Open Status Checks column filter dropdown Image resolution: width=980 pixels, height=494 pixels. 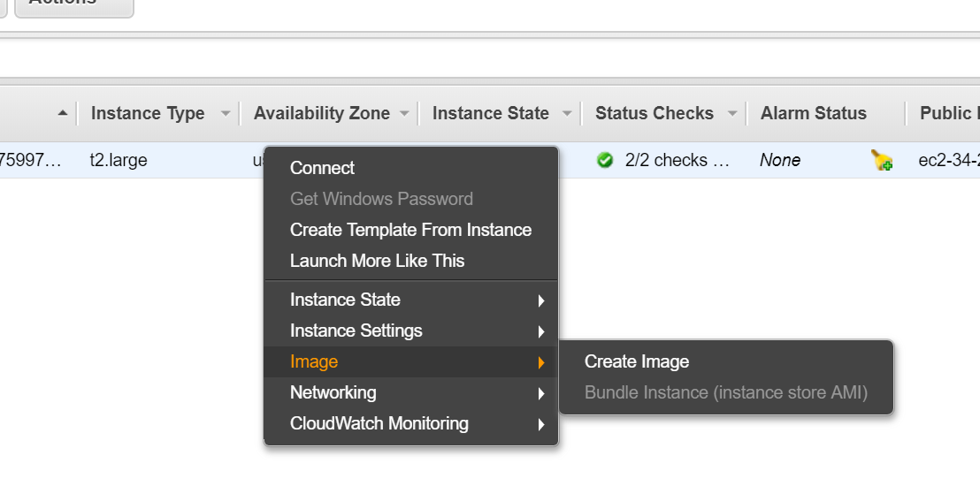click(732, 114)
